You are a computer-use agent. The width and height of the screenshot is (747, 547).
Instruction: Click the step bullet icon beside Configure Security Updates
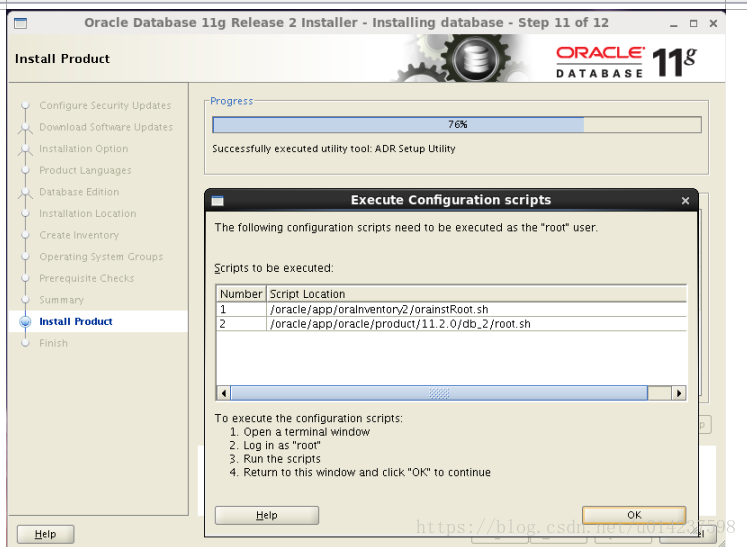pos(25,105)
